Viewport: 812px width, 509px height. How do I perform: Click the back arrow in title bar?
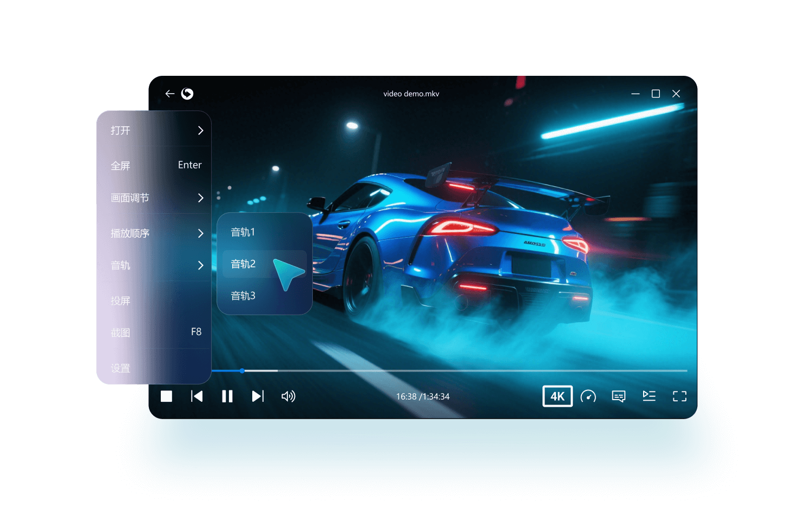170,94
